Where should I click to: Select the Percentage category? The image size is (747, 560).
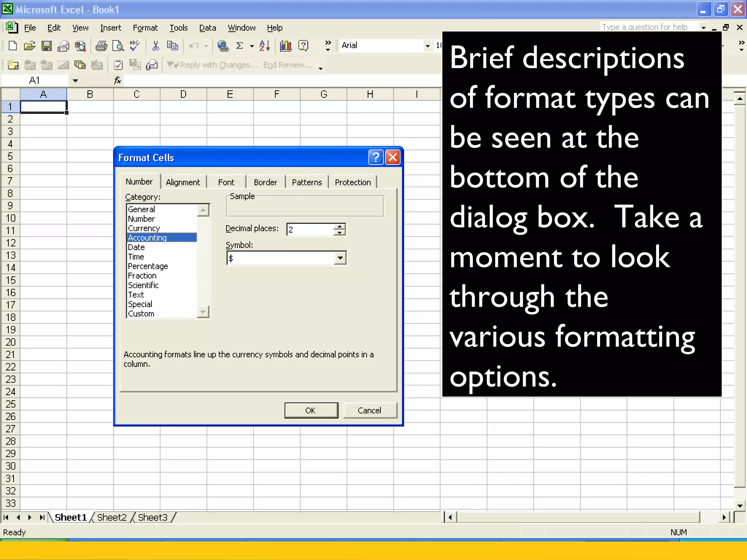162,266
